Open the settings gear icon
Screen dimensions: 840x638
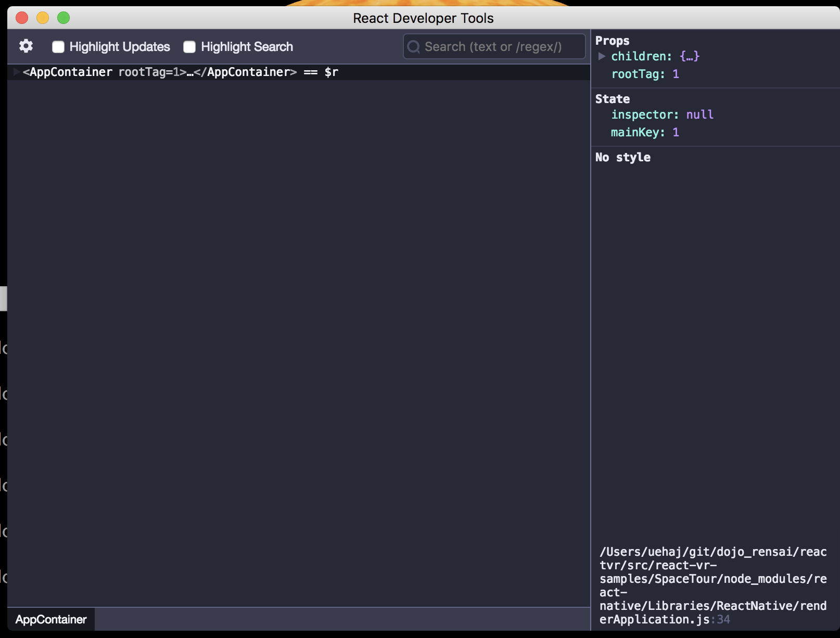(x=26, y=46)
